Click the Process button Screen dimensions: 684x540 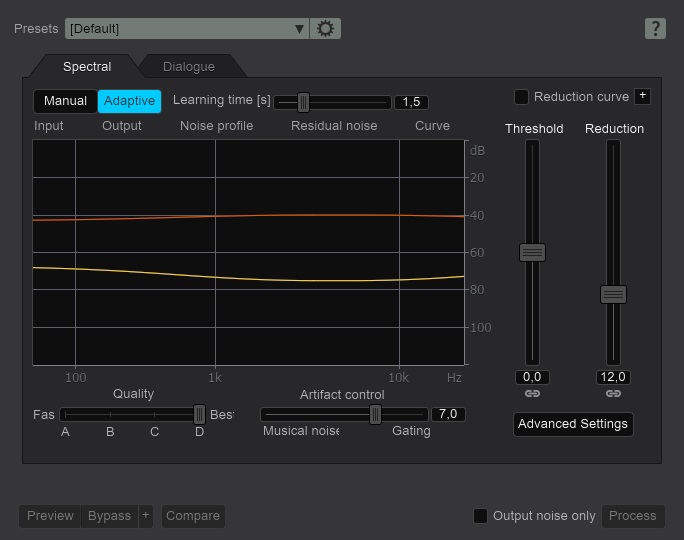coord(632,516)
